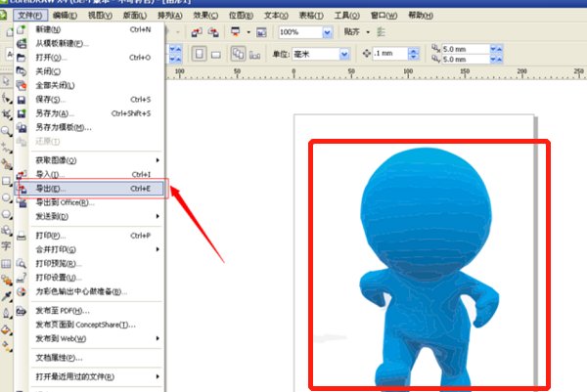The width and height of the screenshot is (587, 392).
Task: Select the Text tool (字)
Action: point(6,246)
